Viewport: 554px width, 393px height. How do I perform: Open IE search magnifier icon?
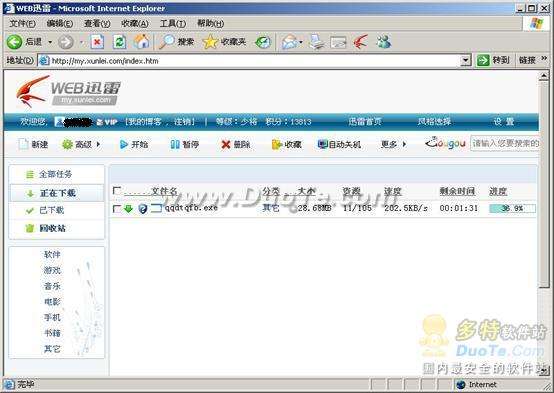tap(167, 42)
